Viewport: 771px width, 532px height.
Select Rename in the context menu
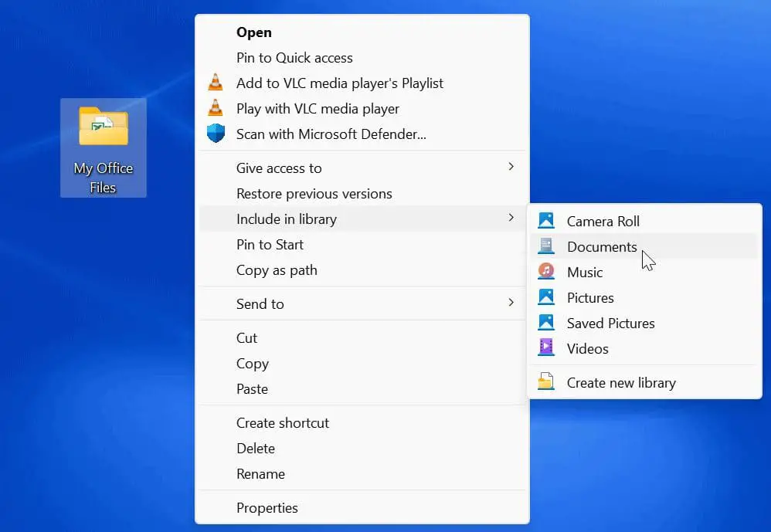click(x=362, y=474)
